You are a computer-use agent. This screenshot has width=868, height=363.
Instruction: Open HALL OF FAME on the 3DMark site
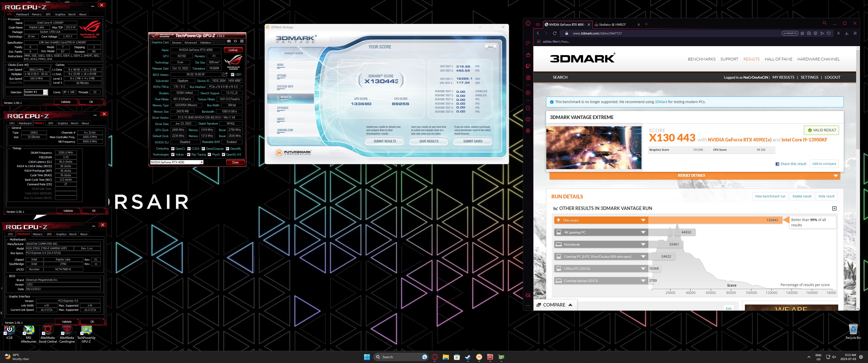point(778,59)
